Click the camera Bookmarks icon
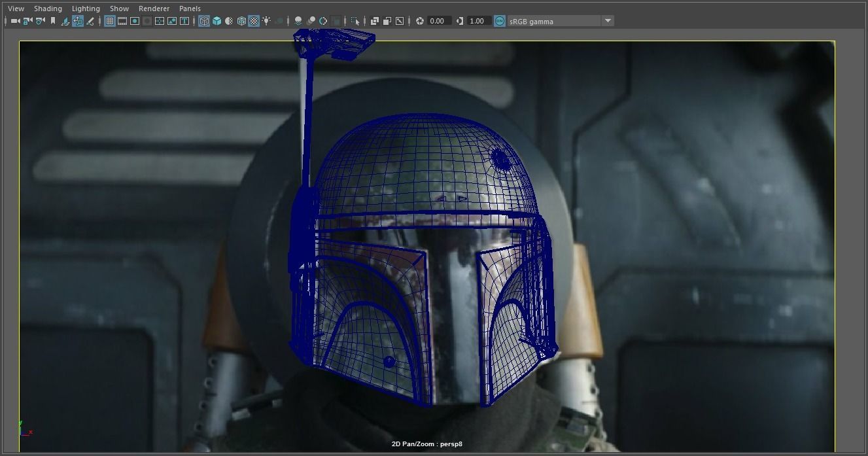Image resolution: width=868 pixels, height=456 pixels. pyautogui.click(x=52, y=21)
